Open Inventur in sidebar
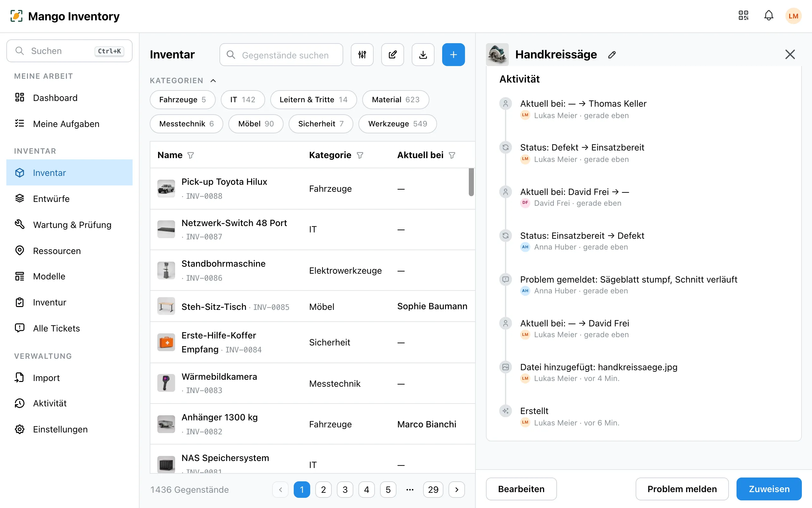The height and width of the screenshot is (508, 812). [69, 302]
